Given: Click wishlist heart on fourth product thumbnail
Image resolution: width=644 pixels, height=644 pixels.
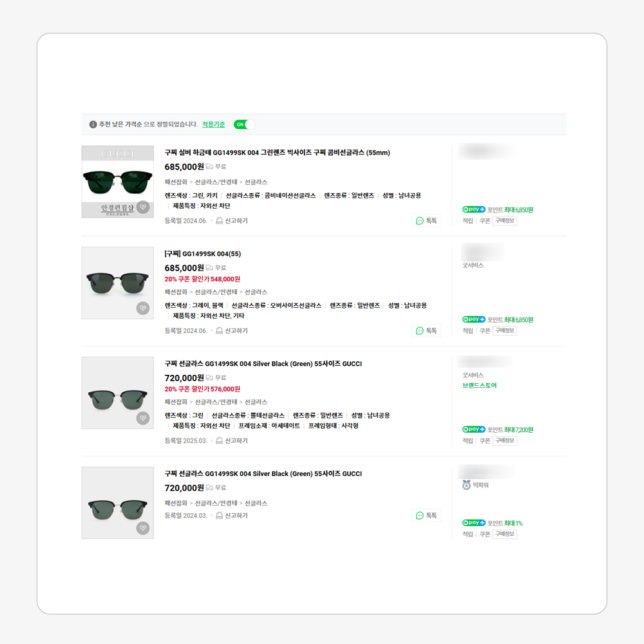Looking at the screenshot, I should (x=143, y=528).
